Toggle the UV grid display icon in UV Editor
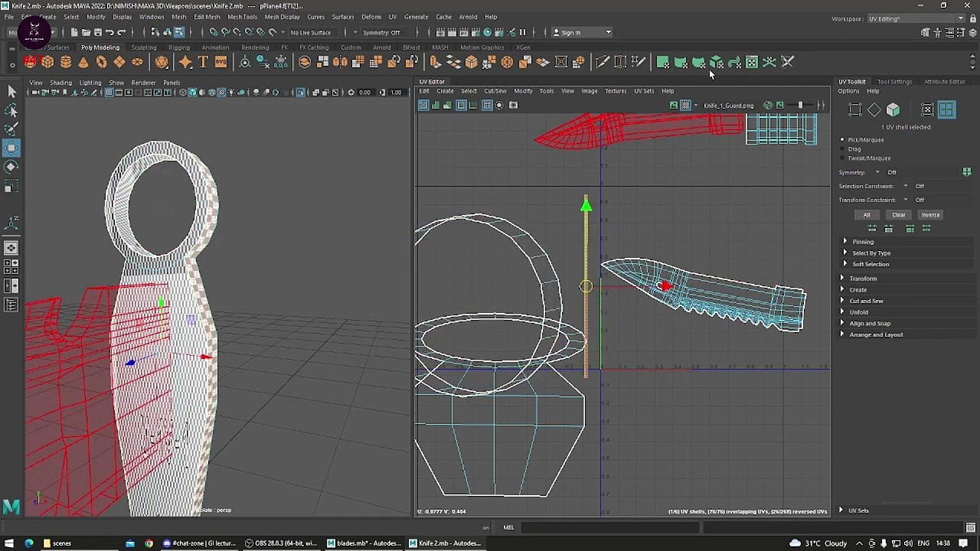 click(x=487, y=105)
